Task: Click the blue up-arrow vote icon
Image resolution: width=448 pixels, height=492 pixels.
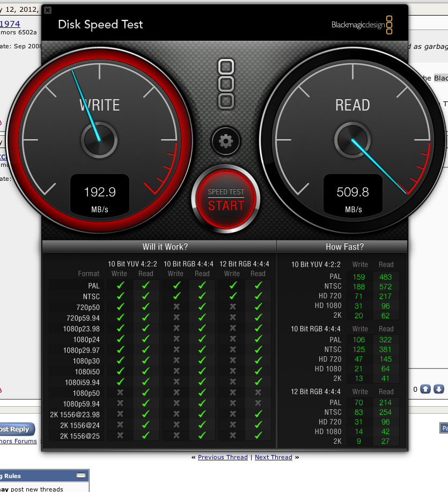Action: click(425, 389)
